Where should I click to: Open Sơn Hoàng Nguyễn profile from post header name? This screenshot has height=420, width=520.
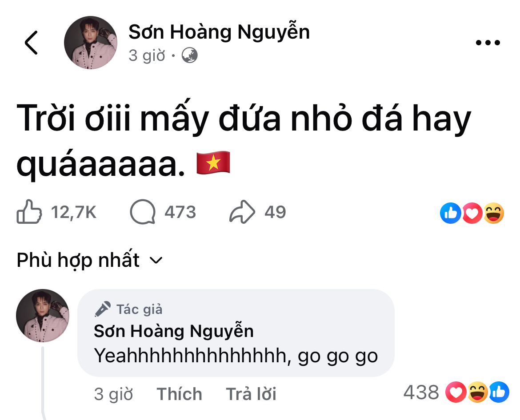tap(219, 32)
